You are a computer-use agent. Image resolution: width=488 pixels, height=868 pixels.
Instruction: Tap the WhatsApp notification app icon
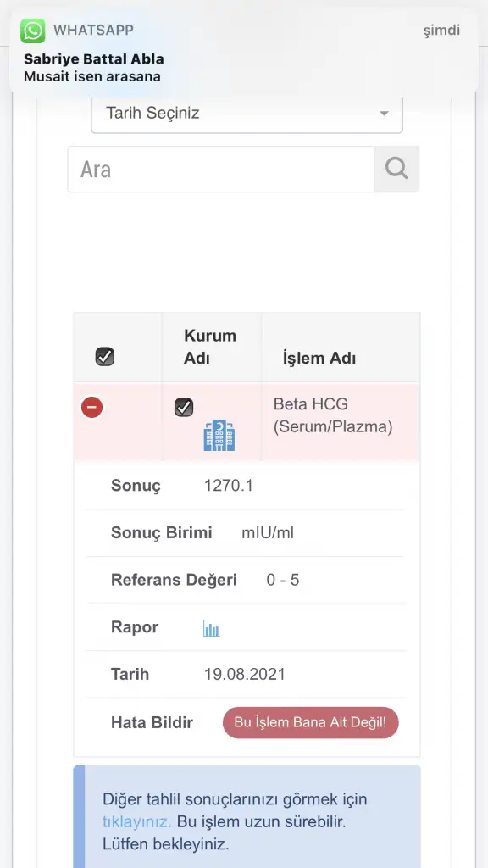(33, 31)
